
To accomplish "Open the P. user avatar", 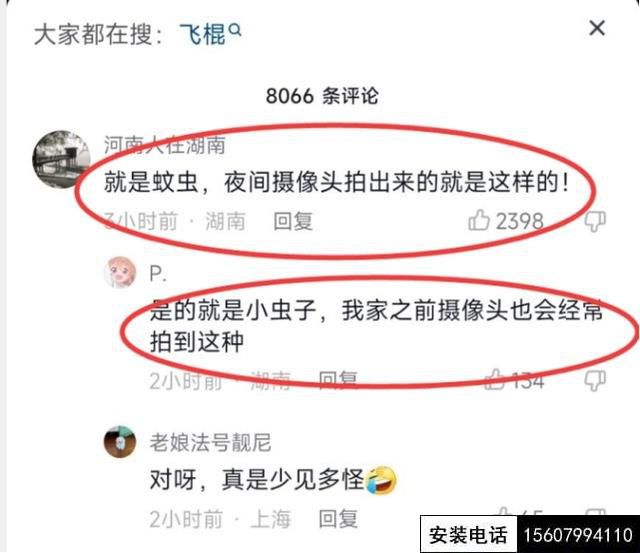I will [120, 272].
